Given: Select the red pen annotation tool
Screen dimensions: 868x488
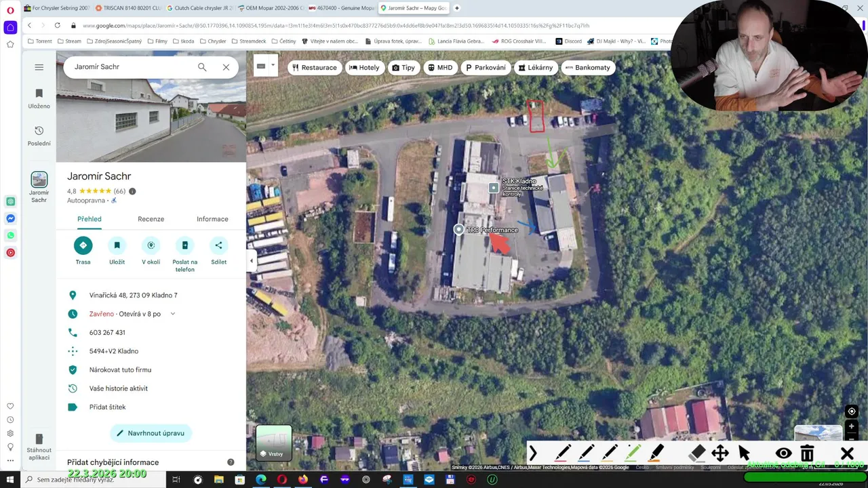Looking at the screenshot, I should (x=562, y=453).
